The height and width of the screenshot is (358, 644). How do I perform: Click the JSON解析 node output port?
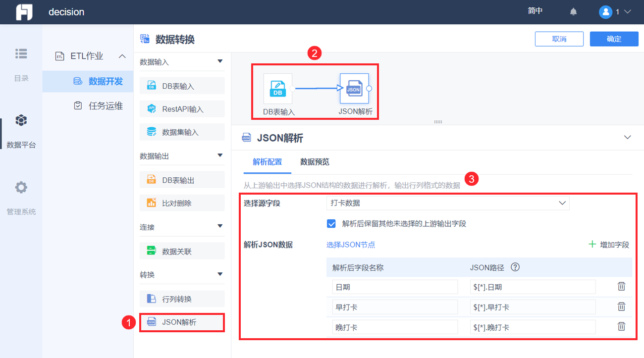point(369,89)
